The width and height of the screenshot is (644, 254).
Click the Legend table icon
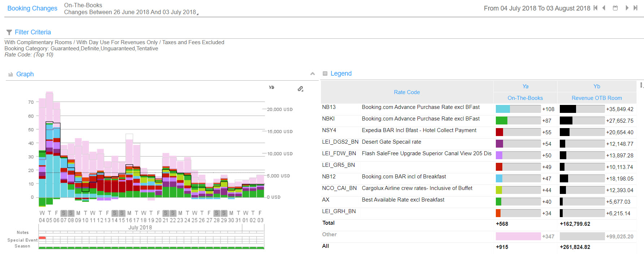click(x=325, y=73)
